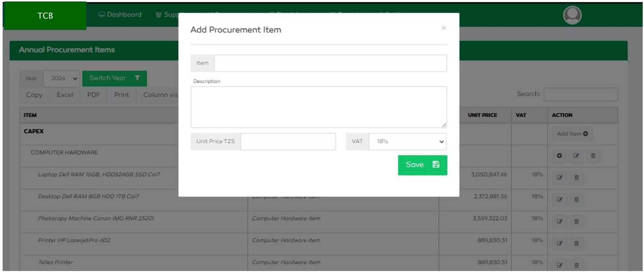
Task: Click unit price 2,372,881.36
Action: [490, 196]
